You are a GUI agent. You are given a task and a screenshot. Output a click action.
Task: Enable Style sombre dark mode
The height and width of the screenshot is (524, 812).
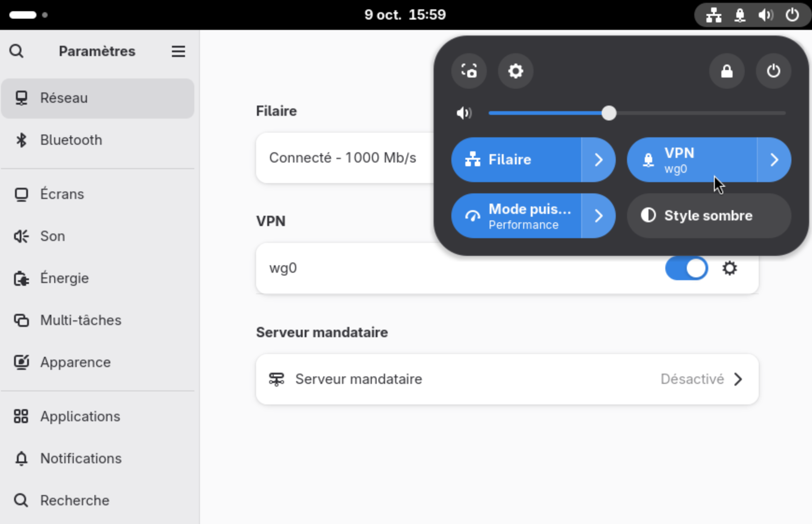pos(708,216)
